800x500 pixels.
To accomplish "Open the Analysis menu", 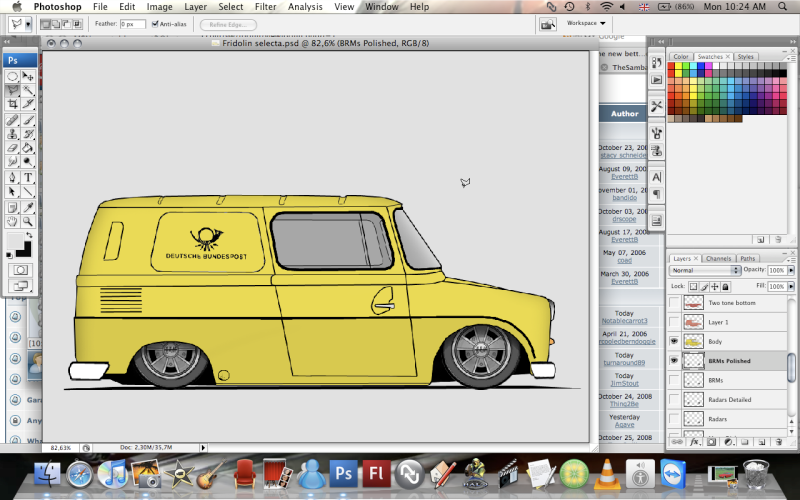I will tap(305, 7).
